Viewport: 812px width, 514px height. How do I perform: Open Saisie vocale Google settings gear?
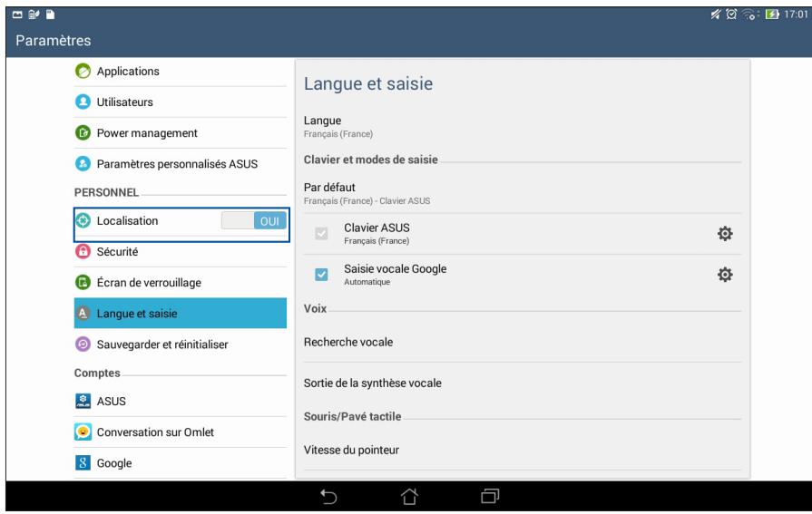coord(725,275)
